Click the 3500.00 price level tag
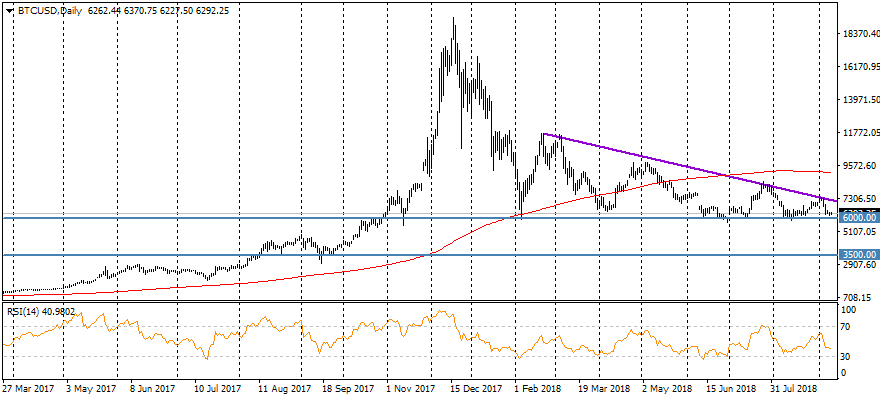The width and height of the screenshot is (880, 400). coord(859,255)
